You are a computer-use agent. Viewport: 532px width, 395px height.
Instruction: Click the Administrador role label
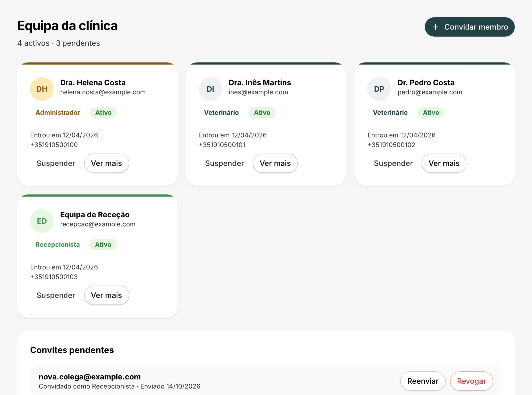58,113
